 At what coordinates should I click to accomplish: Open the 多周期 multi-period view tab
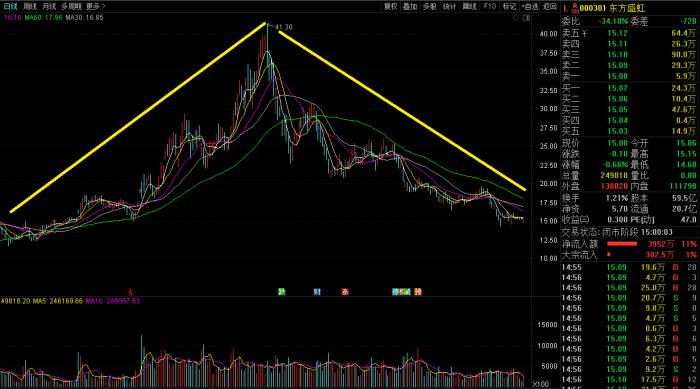tap(71, 6)
